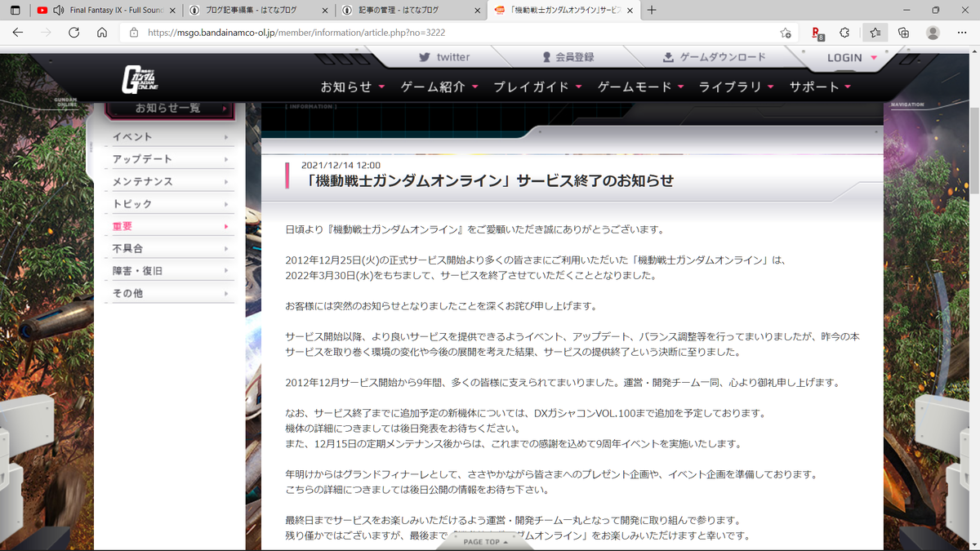Select 不具合 in the sidebar
980x551 pixels.
171,248
